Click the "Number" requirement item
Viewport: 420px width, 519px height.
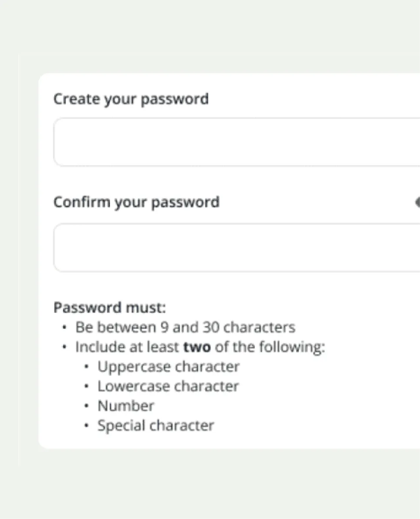(126, 406)
